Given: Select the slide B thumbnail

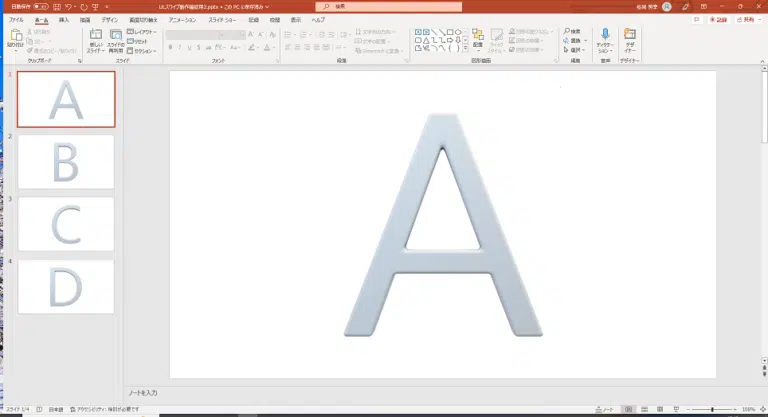Looking at the screenshot, I should [x=66, y=161].
